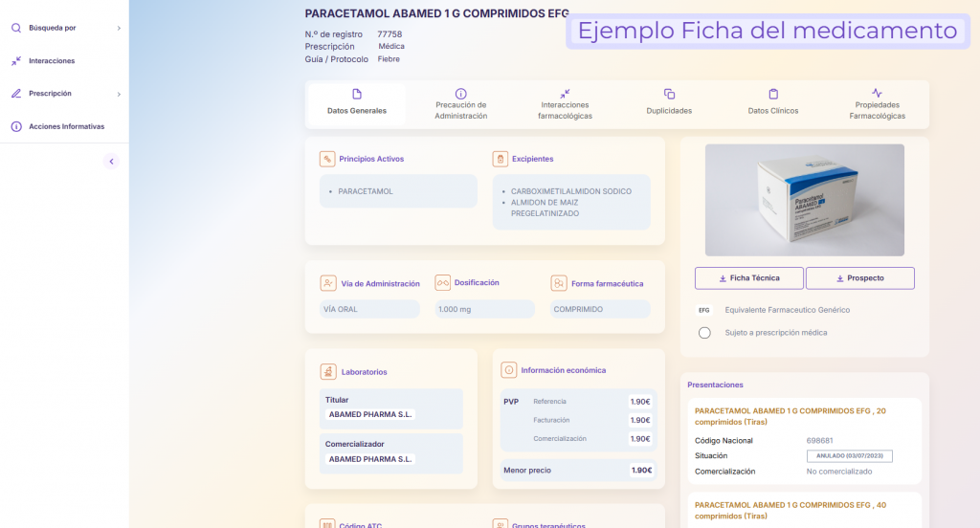980x528 pixels.
Task: Click Código Nacional 698681 value
Action: coord(819,441)
